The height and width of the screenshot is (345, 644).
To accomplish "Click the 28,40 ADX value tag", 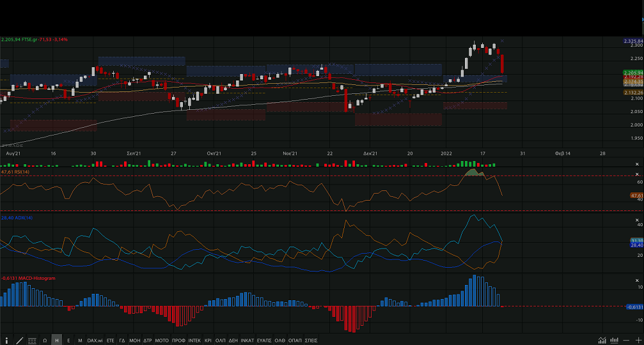I will (x=636, y=245).
